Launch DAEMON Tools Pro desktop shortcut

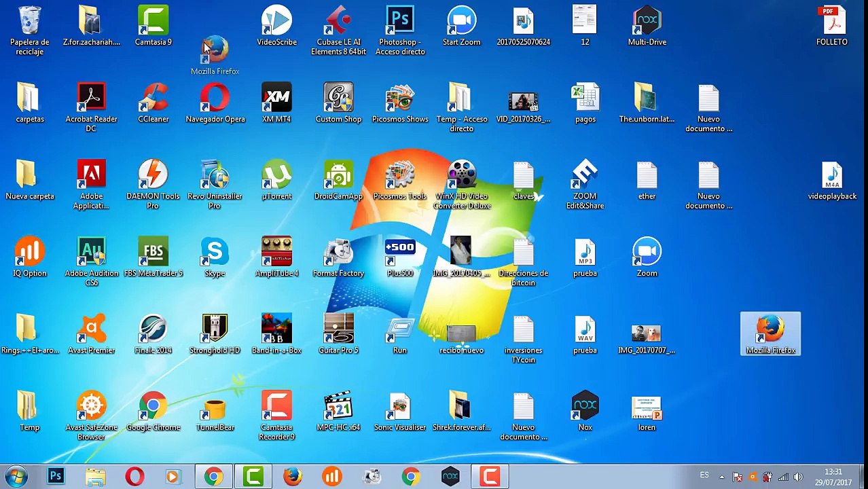[153, 185]
